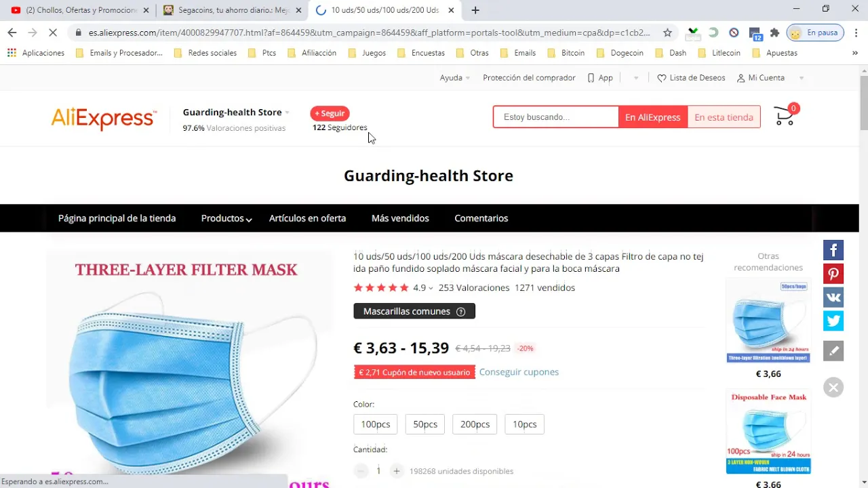Expand the Productos dropdown menu
The width and height of the screenshot is (868, 488).
[226, 218]
